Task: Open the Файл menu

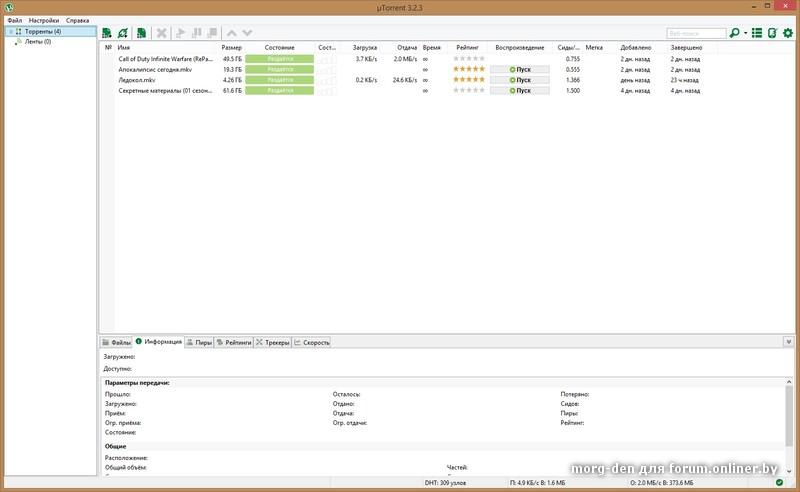Action: (x=15, y=20)
